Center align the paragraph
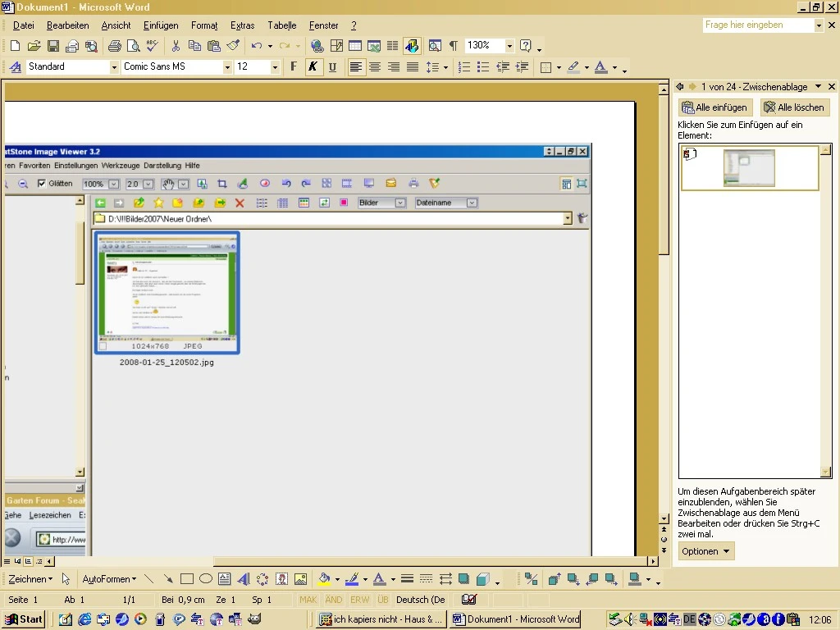This screenshot has height=630, width=840. pyautogui.click(x=374, y=67)
